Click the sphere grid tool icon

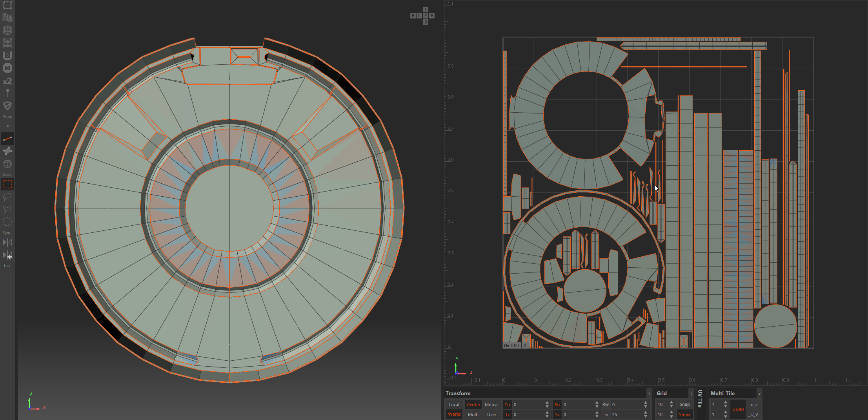click(7, 30)
